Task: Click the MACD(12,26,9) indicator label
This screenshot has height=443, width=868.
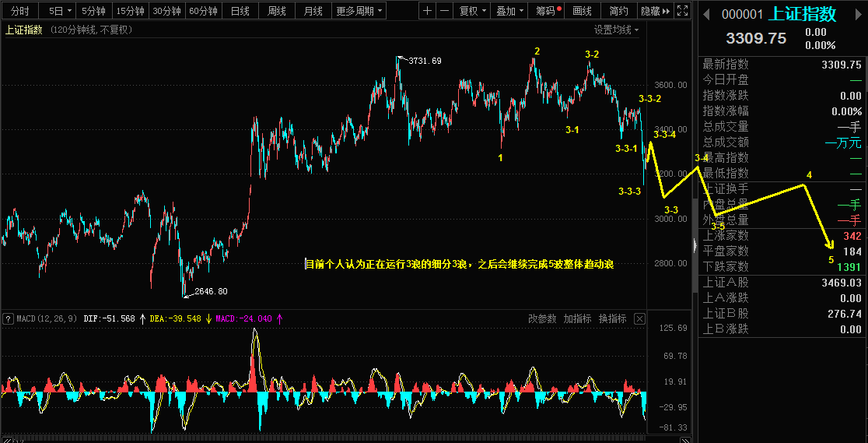Action: coord(47,318)
